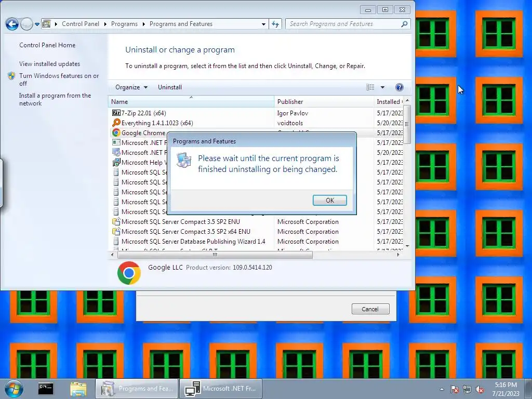Click the forward navigation arrow
Screen dimensions: 532x399
tap(26, 24)
